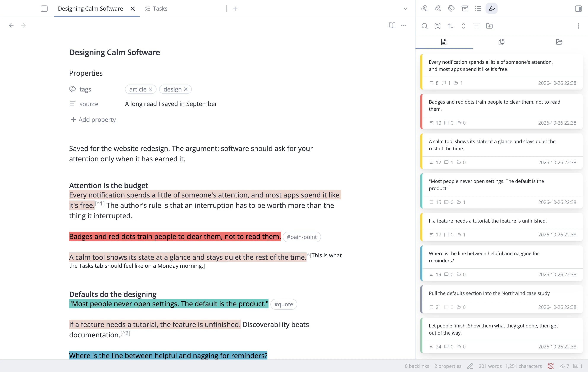The height and width of the screenshot is (372, 588).
Task: Open the sidebar vertical three-dots menu
Action: (x=578, y=26)
